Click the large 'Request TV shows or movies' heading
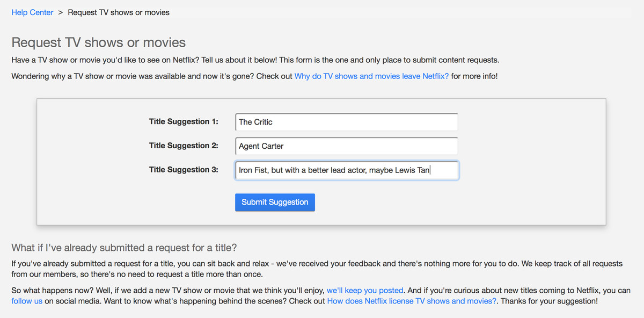Image resolution: width=644 pixels, height=318 pixels. (98, 42)
